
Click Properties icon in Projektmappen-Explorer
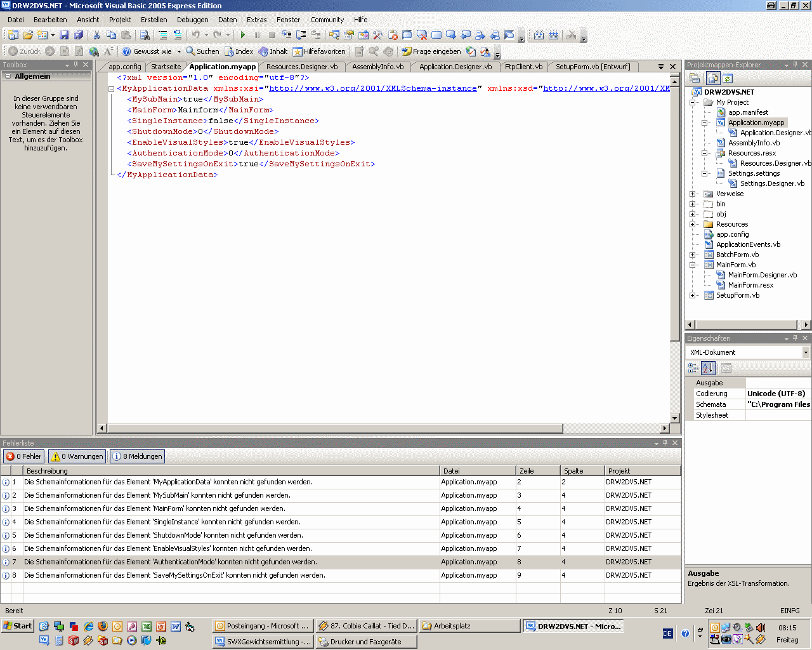pyautogui.click(x=695, y=78)
